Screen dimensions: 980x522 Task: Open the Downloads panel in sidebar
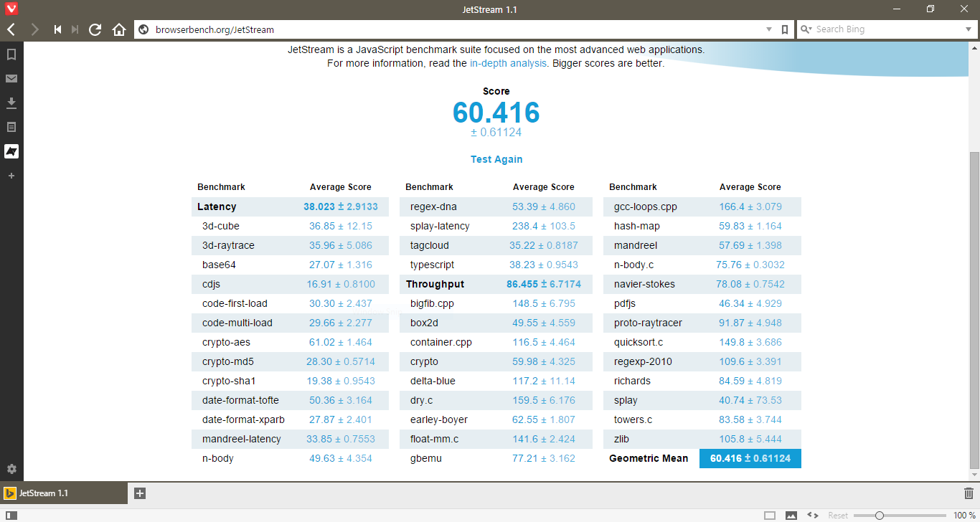point(11,103)
